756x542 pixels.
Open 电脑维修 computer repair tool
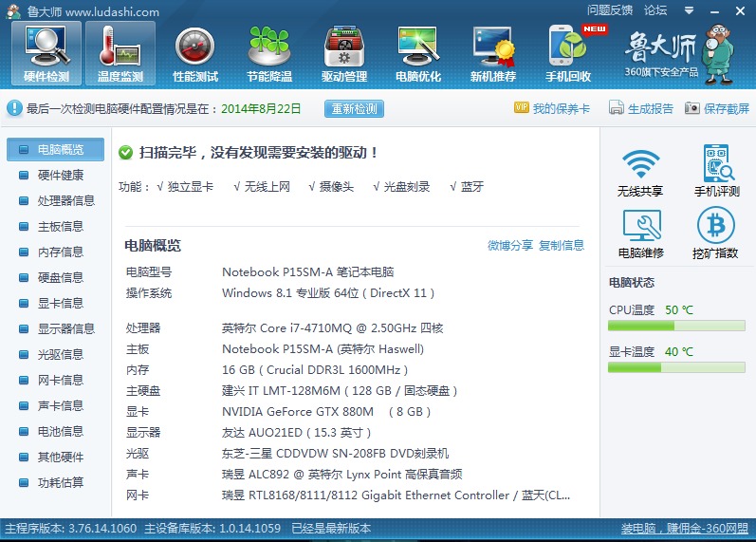click(x=641, y=234)
